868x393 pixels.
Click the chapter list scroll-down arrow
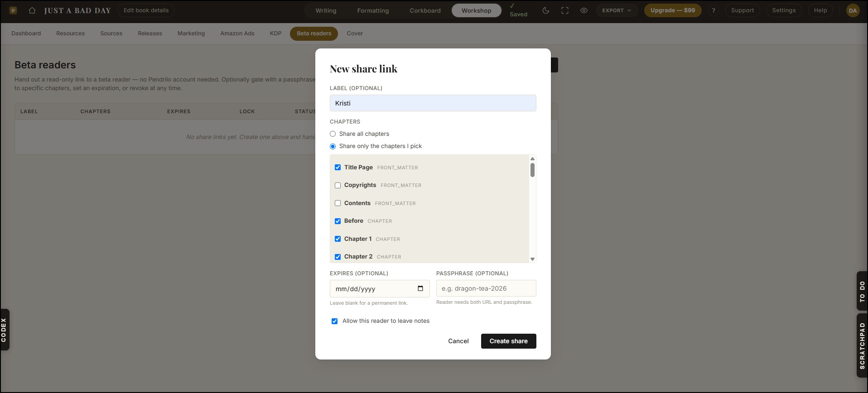click(532, 259)
